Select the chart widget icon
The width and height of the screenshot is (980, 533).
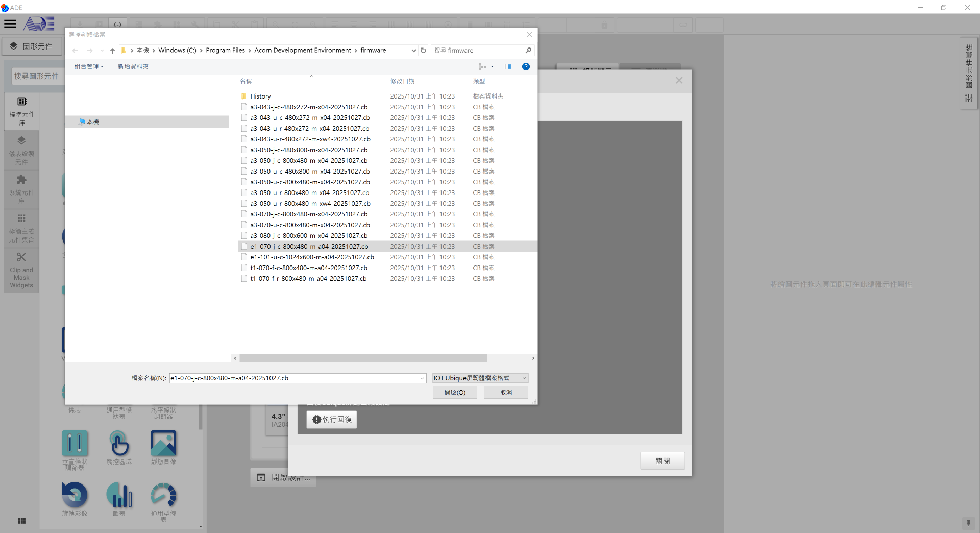click(x=119, y=495)
